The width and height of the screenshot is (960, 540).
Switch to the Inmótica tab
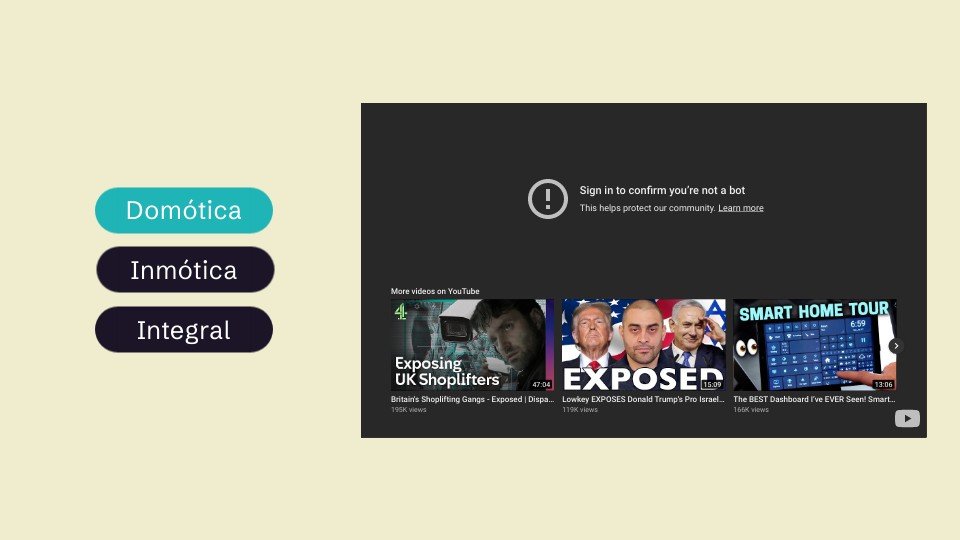(x=184, y=270)
